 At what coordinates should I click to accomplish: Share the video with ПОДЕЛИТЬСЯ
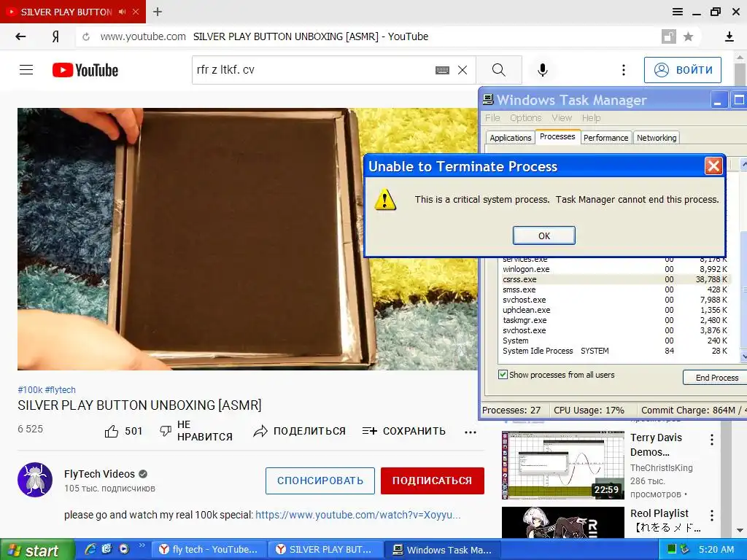pos(300,432)
